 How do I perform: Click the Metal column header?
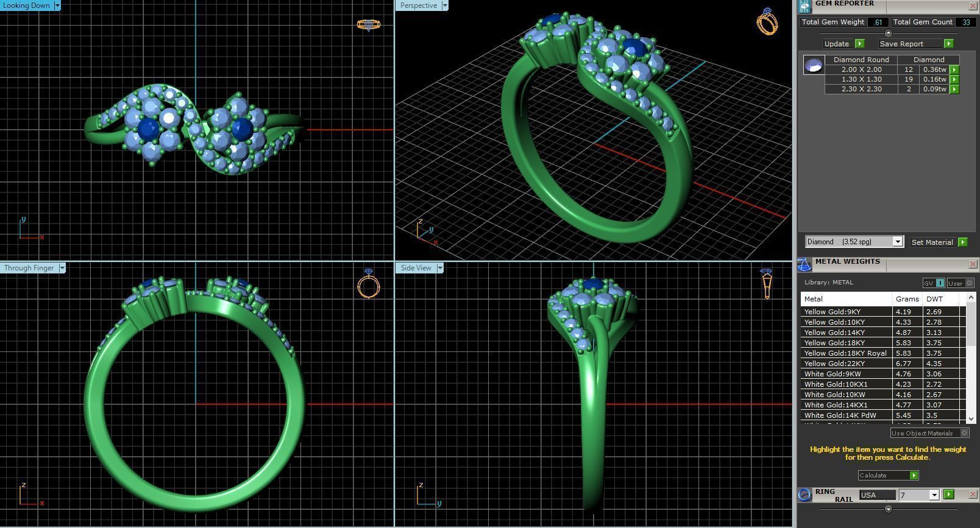click(x=846, y=299)
